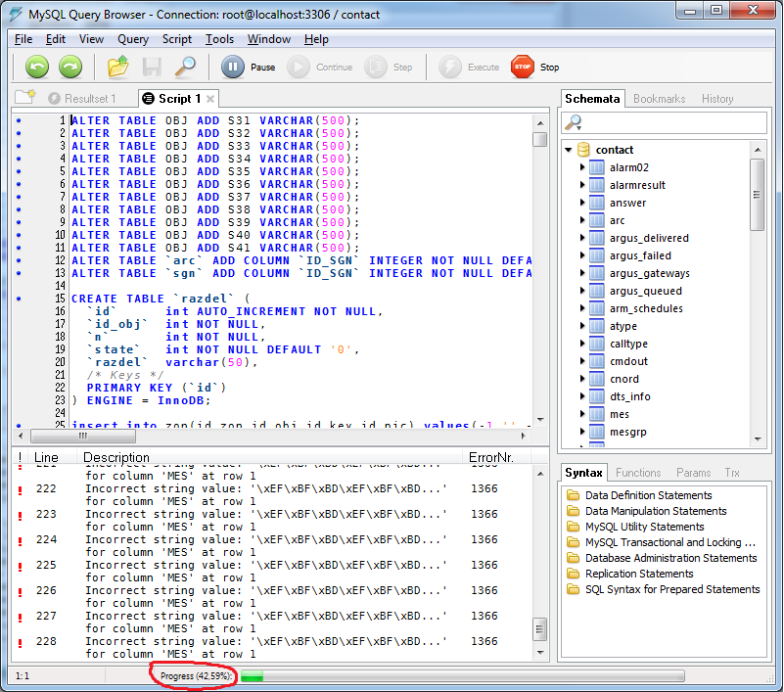784x692 pixels.
Task: Expand the argus_failed table node
Action: (582, 255)
